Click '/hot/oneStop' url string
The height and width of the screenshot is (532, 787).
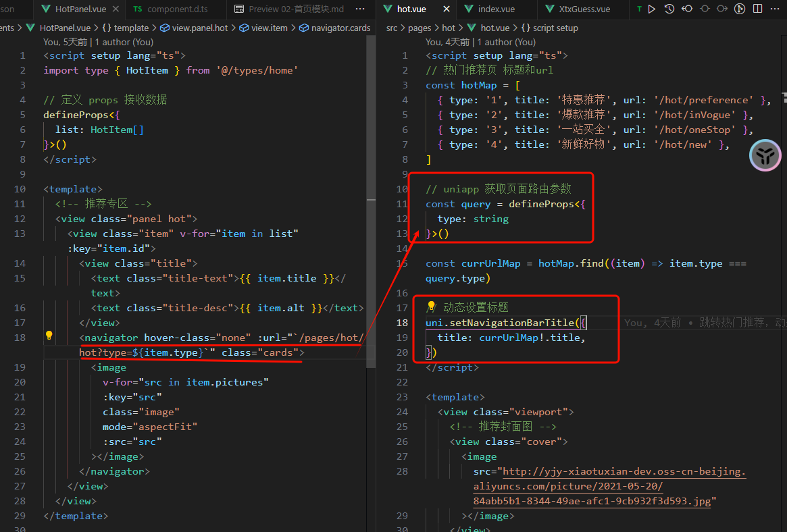coord(694,130)
